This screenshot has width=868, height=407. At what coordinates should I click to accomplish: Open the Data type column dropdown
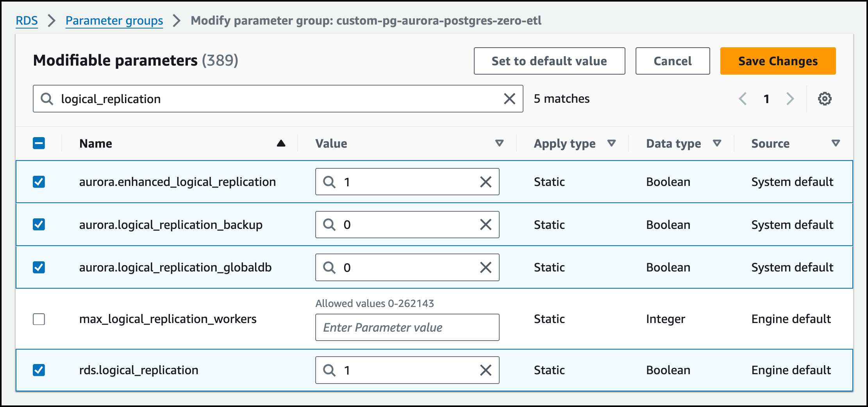pyautogui.click(x=717, y=143)
